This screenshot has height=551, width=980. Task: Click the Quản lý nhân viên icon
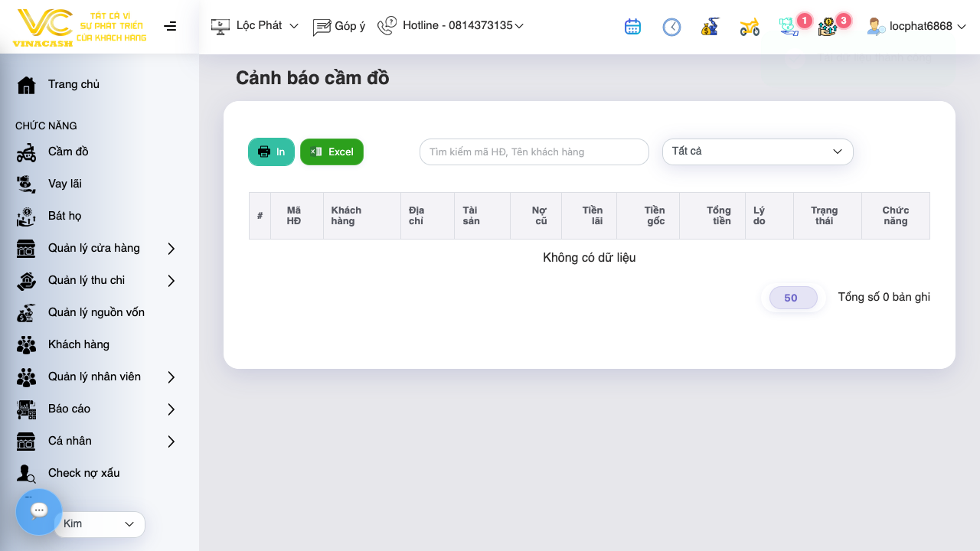coord(27,377)
